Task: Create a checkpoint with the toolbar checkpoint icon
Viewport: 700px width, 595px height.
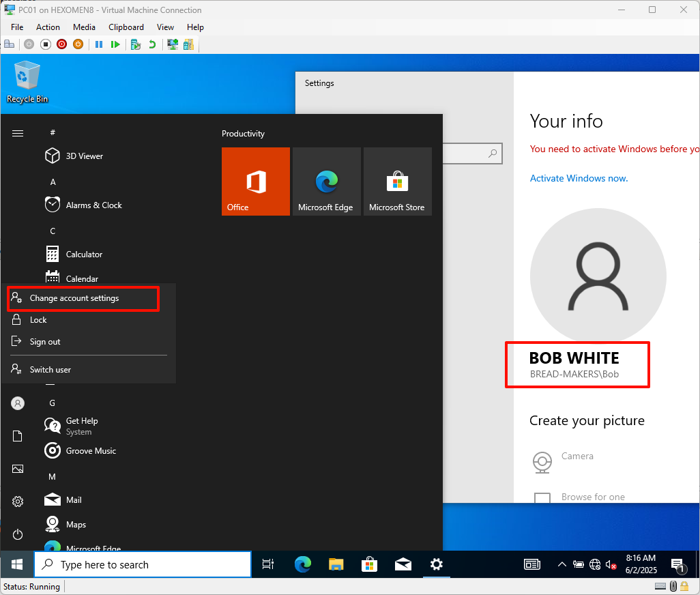Action: (x=136, y=44)
